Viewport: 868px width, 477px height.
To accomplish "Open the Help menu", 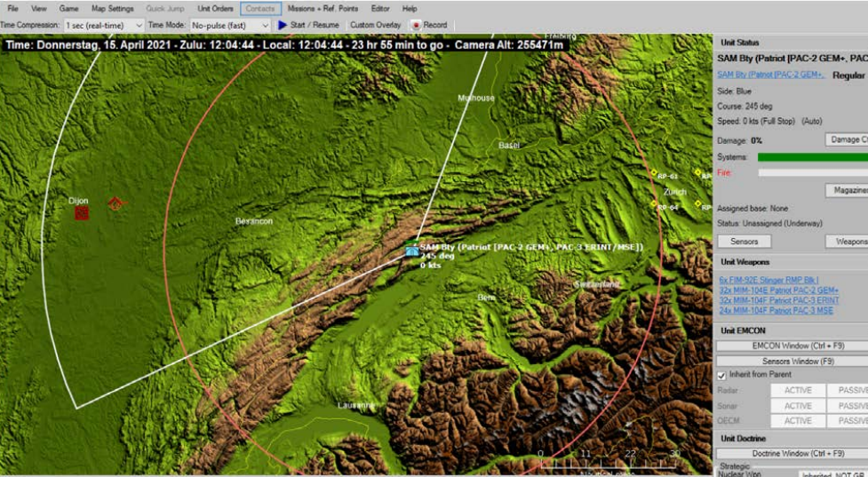I will pyautogui.click(x=410, y=8).
